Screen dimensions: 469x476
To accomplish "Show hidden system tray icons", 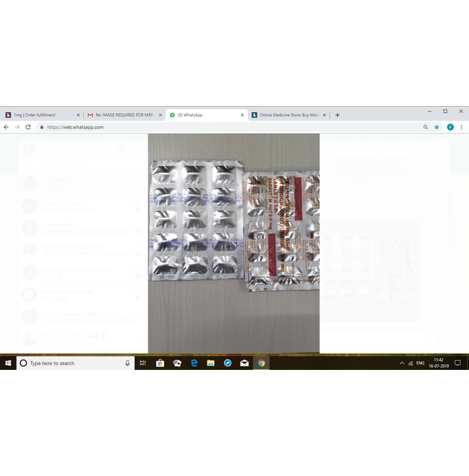I will [402, 363].
